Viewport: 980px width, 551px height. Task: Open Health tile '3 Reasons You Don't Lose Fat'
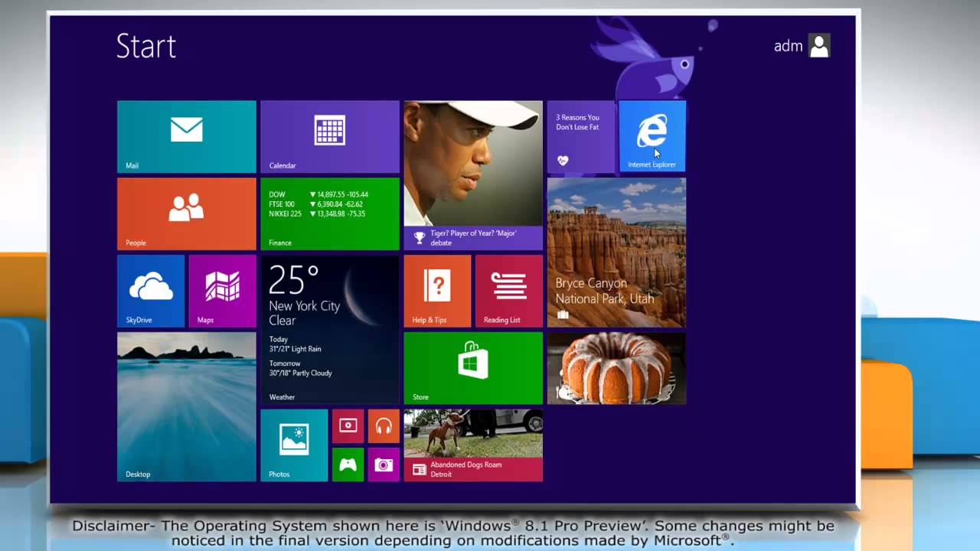pyautogui.click(x=580, y=137)
